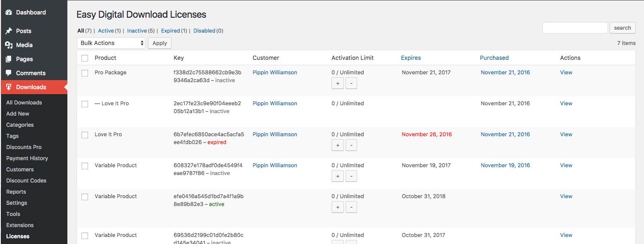The width and height of the screenshot is (644, 244).
Task: Click the Dashboard gauge icon in sidebar
Action: (9, 12)
